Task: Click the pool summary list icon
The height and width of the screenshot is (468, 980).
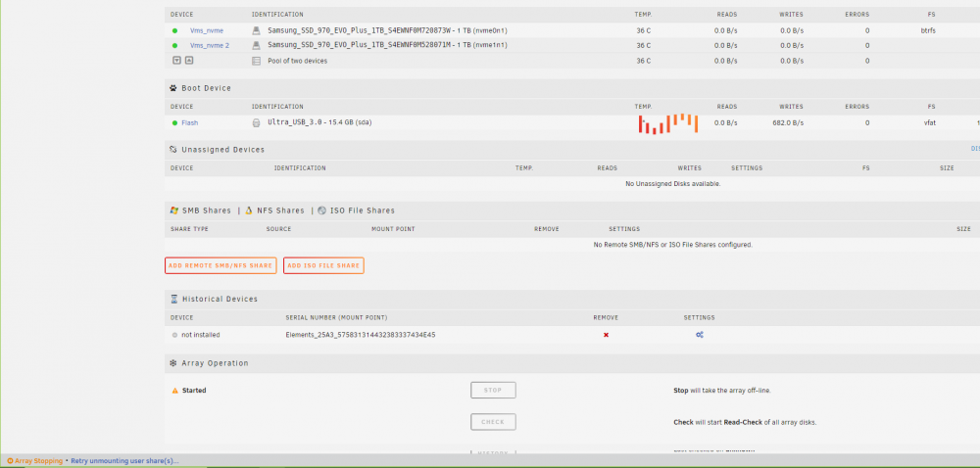Action: click(256, 61)
